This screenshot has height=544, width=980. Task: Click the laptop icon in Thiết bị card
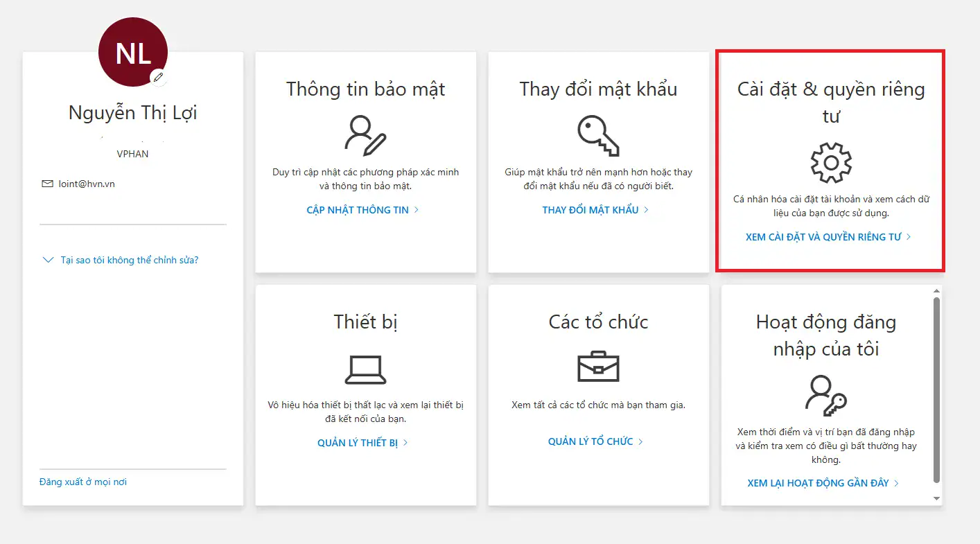pos(365,369)
